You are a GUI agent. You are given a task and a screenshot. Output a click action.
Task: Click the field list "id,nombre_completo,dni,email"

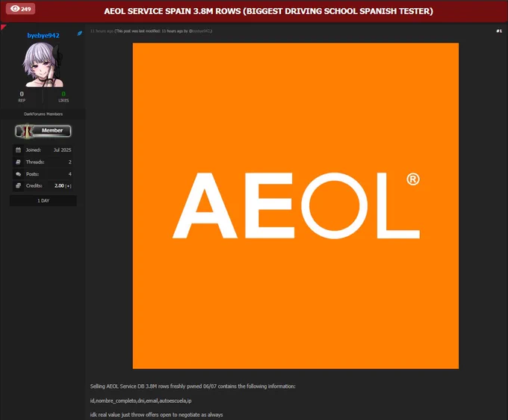click(x=140, y=401)
